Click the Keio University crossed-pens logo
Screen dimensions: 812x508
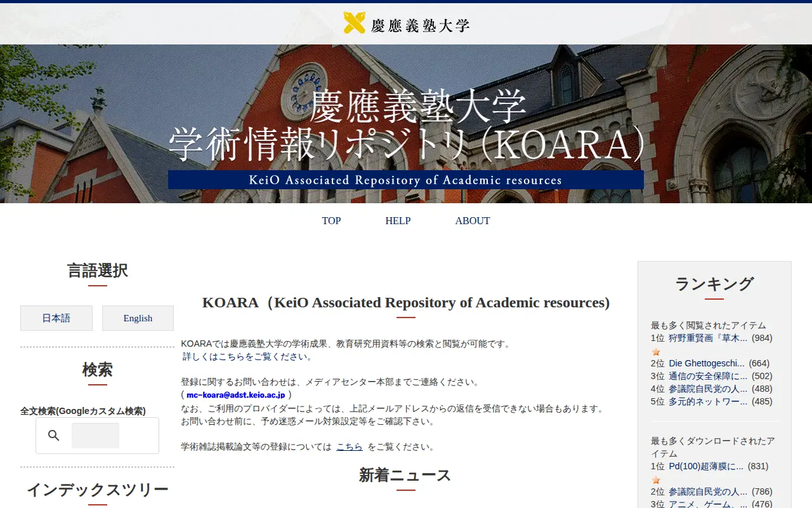(355, 23)
